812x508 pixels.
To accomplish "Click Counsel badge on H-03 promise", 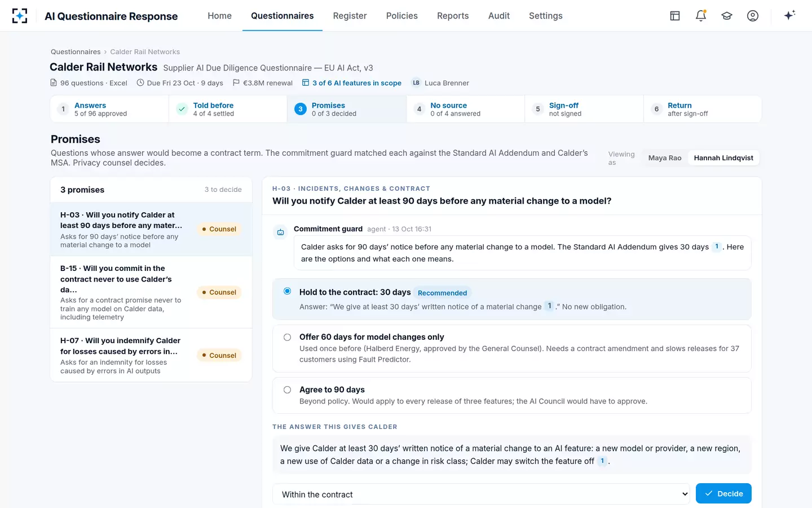I will (x=219, y=229).
